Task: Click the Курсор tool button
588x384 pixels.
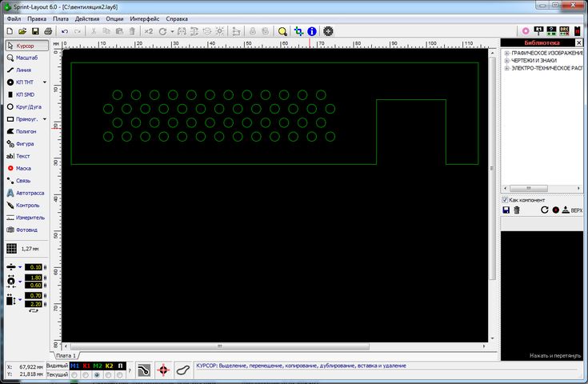Action: click(x=24, y=46)
